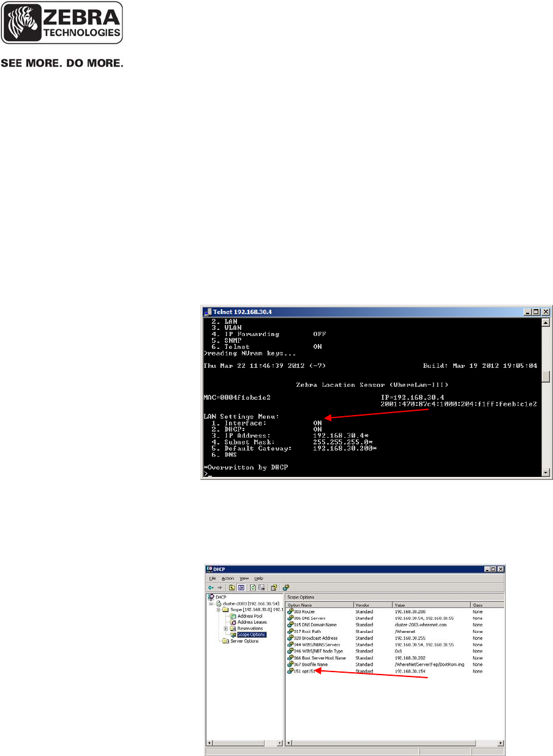Click the icon beside 017 Root Path
The image size is (553, 756).
[x=290, y=631]
